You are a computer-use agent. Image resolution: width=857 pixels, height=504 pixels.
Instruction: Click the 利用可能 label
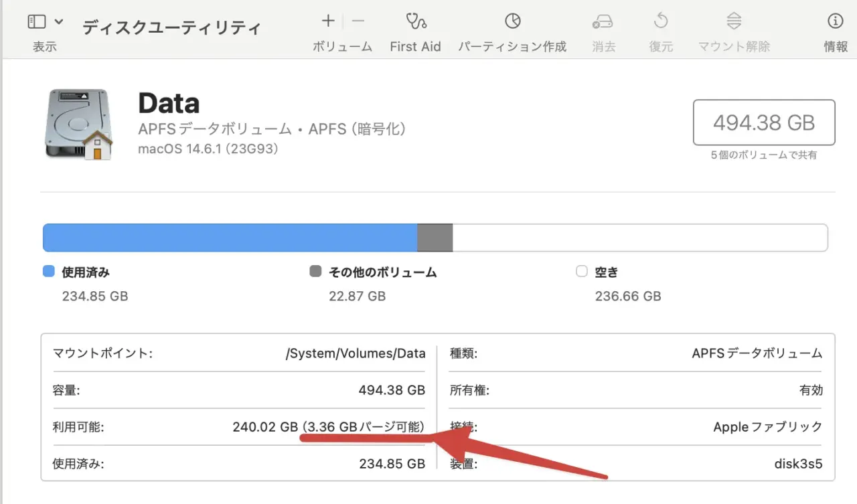(78, 427)
